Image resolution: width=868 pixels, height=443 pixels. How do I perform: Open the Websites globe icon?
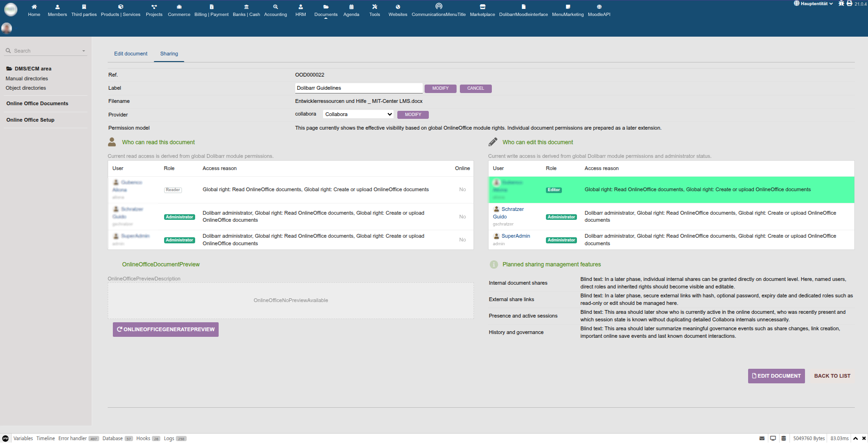(x=398, y=7)
